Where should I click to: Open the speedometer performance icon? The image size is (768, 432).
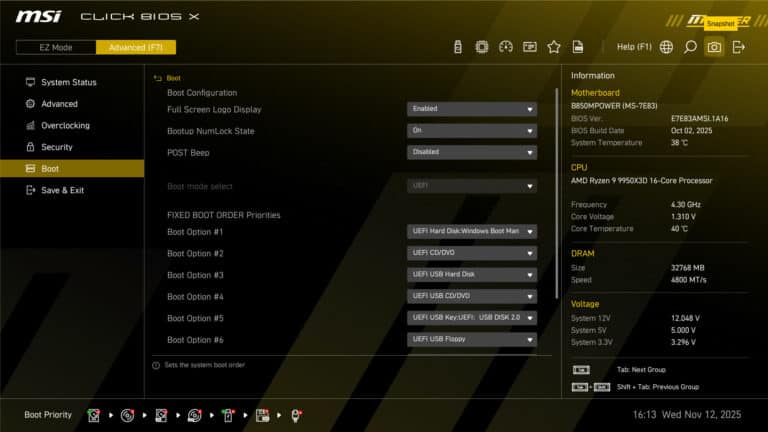[505, 47]
